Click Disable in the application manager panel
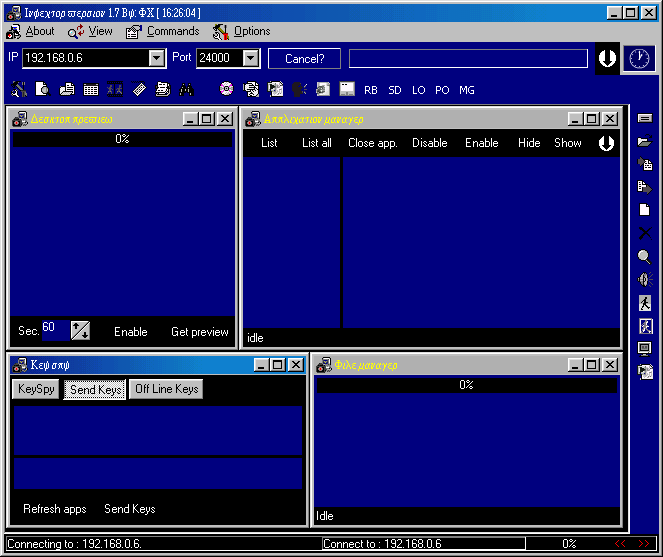 click(429, 143)
